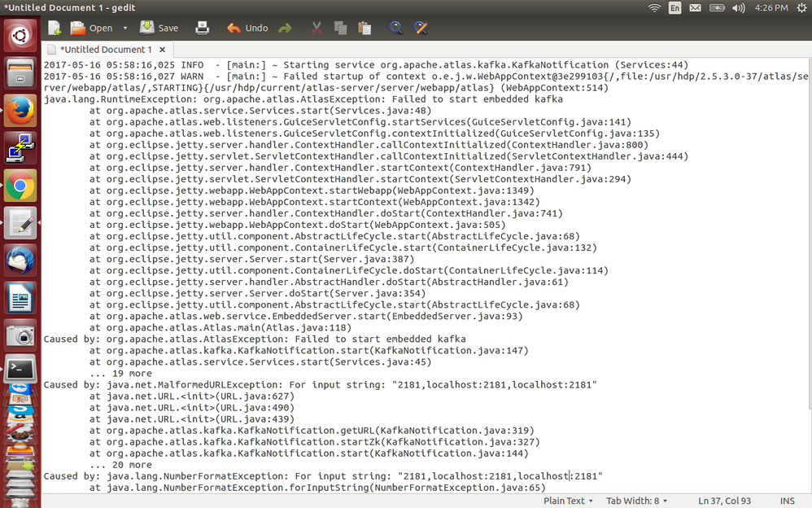The width and height of the screenshot is (812, 508).
Task: Click the '... 20 more' line
Action: click(120, 465)
